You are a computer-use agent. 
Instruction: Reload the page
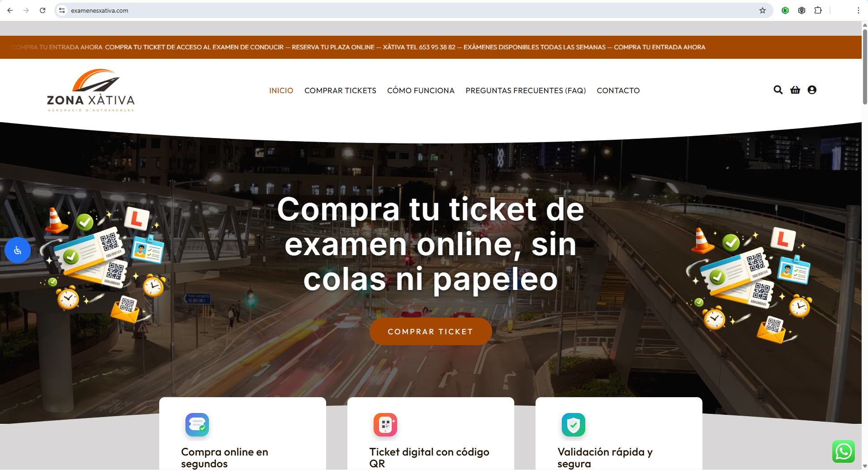click(x=43, y=10)
